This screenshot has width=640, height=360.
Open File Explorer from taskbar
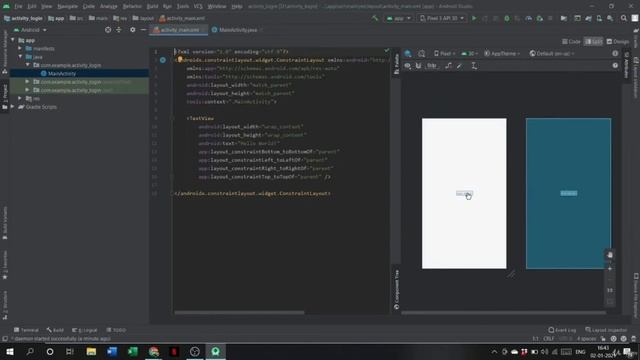pyautogui.click(x=91, y=351)
